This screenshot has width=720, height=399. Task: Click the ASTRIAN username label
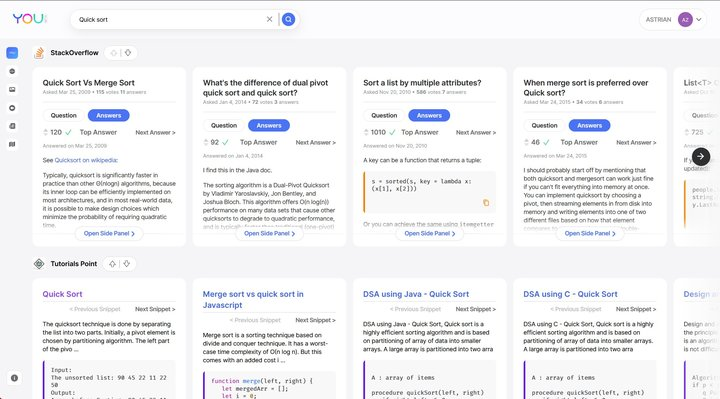tap(658, 20)
